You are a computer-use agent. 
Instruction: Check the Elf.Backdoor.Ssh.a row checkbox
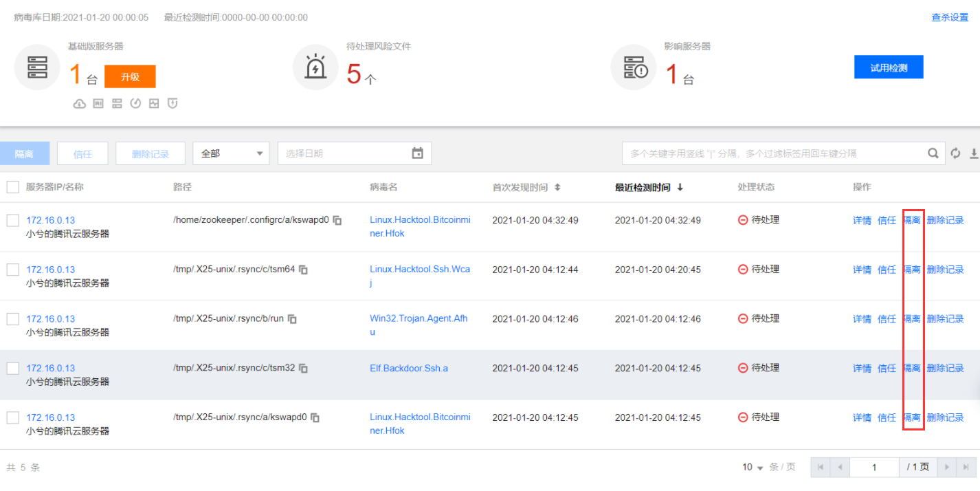click(x=12, y=369)
